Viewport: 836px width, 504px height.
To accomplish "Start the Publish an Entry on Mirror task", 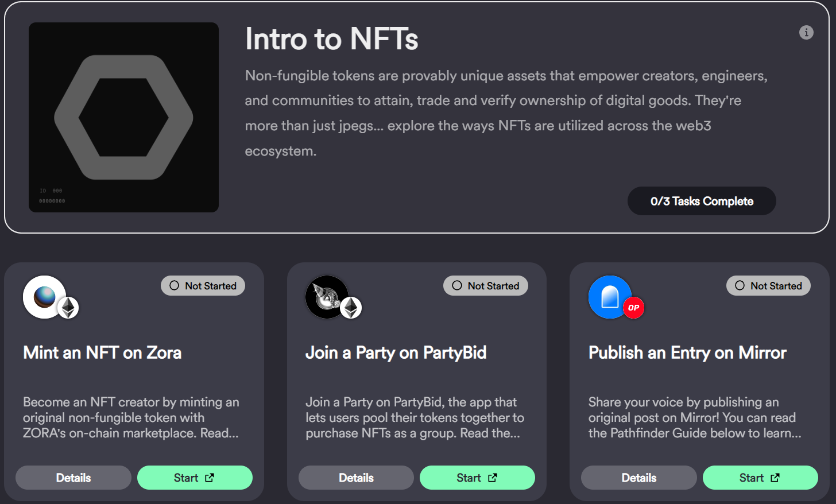I will pos(760,478).
